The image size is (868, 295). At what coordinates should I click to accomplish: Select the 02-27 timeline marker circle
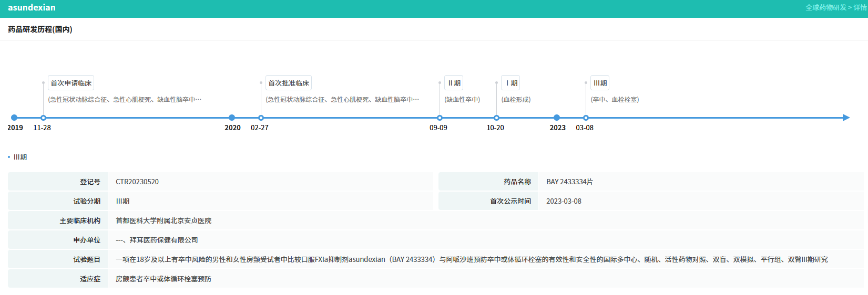tap(261, 118)
